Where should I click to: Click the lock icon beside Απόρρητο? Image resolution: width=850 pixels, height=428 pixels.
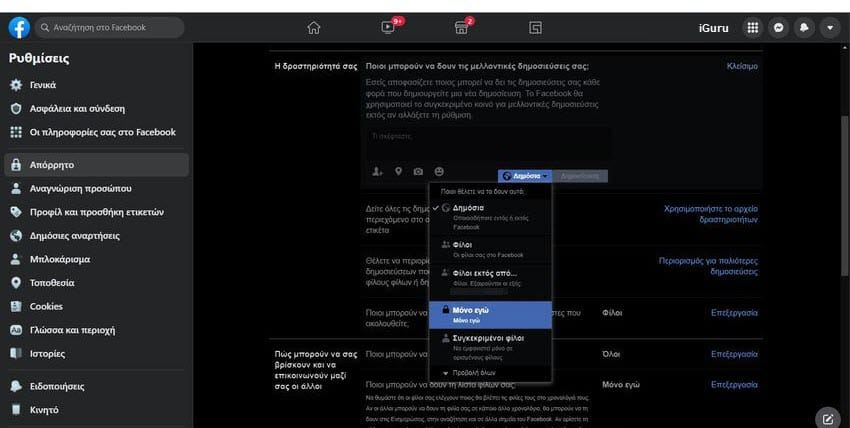tap(16, 165)
